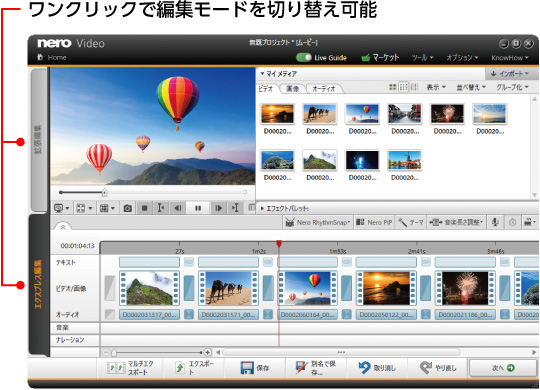Click the マルチエクスポート button

click(131, 368)
